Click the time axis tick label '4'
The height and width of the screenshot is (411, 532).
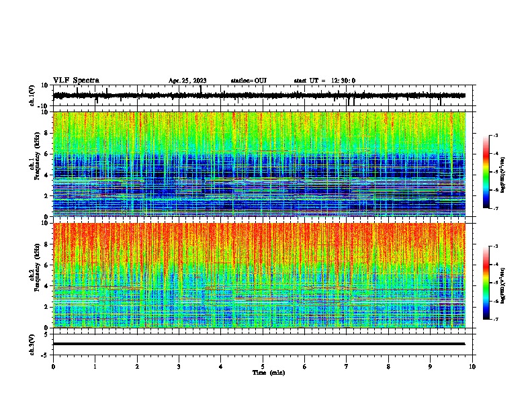221,367
